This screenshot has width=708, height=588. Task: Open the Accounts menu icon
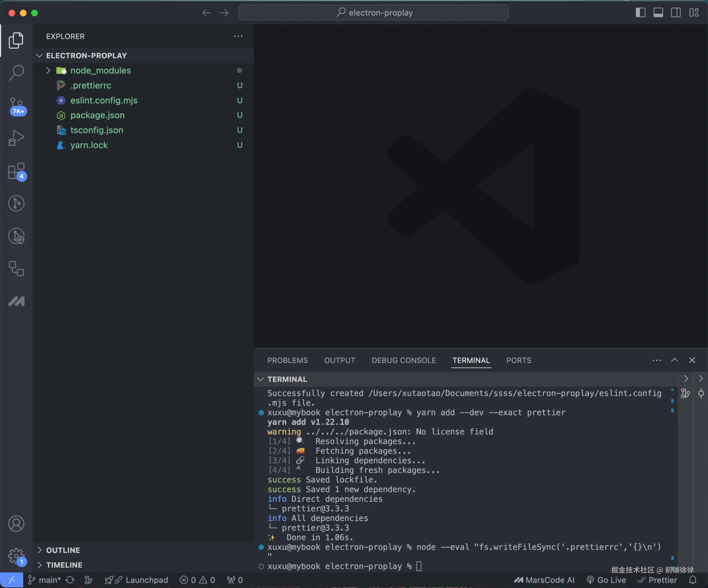16,523
